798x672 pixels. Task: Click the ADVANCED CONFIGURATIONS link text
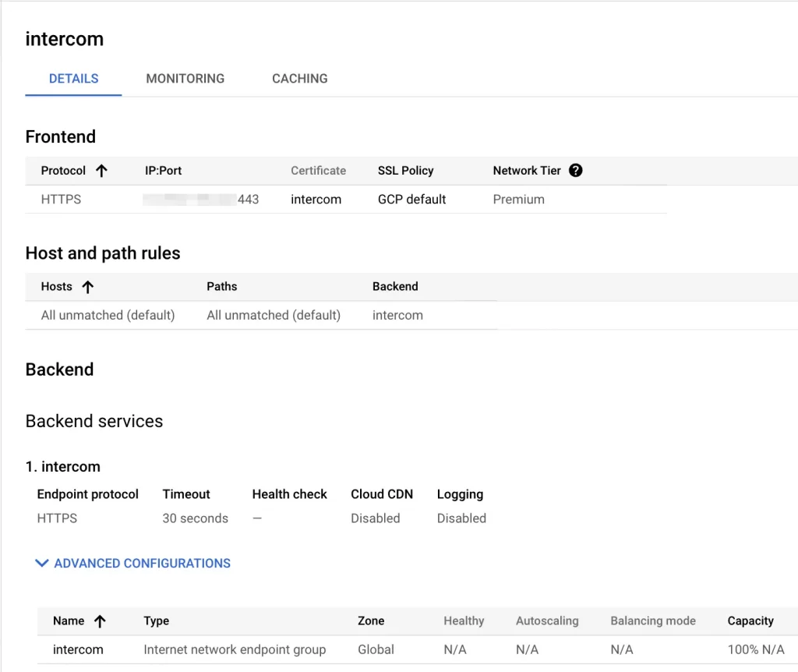tap(143, 563)
